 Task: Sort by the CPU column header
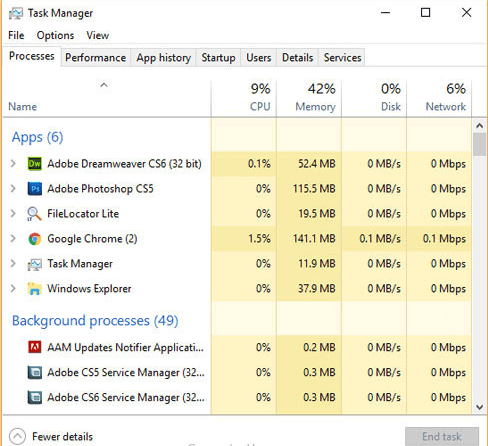244,98
